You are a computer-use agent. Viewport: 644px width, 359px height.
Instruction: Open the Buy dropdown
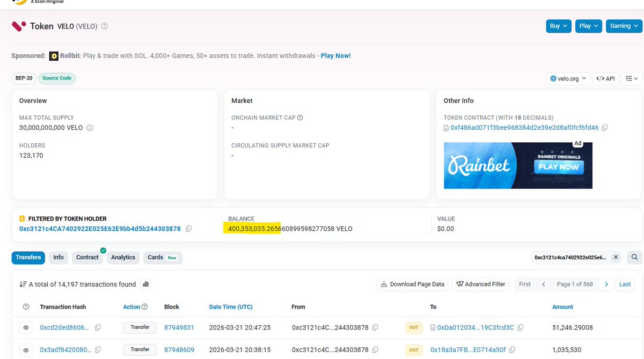(559, 26)
